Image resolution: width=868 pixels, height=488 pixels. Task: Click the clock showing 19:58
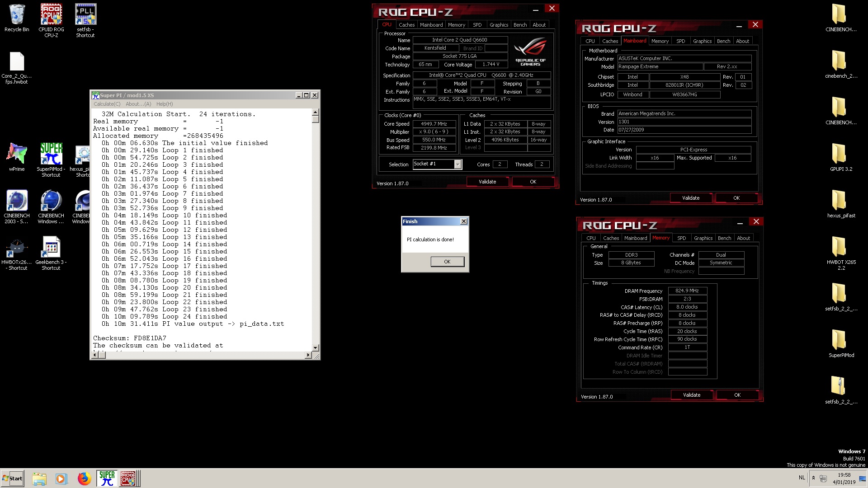click(844, 475)
